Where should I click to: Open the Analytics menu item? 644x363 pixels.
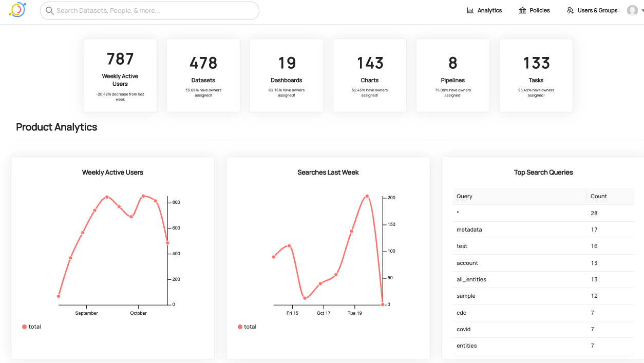pyautogui.click(x=489, y=10)
